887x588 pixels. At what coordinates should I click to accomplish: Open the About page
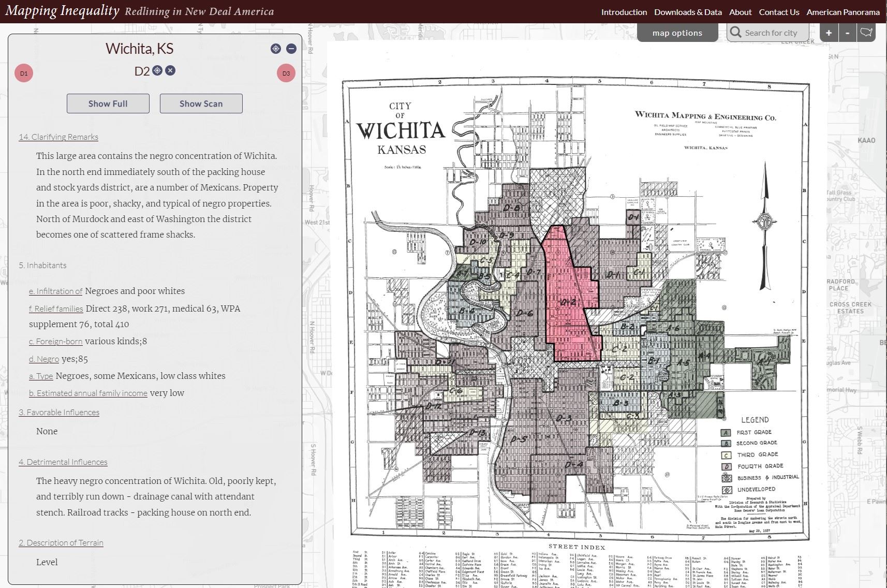pos(740,12)
